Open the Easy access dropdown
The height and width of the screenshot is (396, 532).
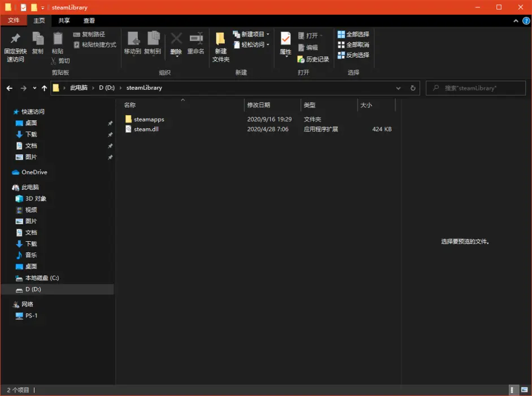click(x=251, y=45)
